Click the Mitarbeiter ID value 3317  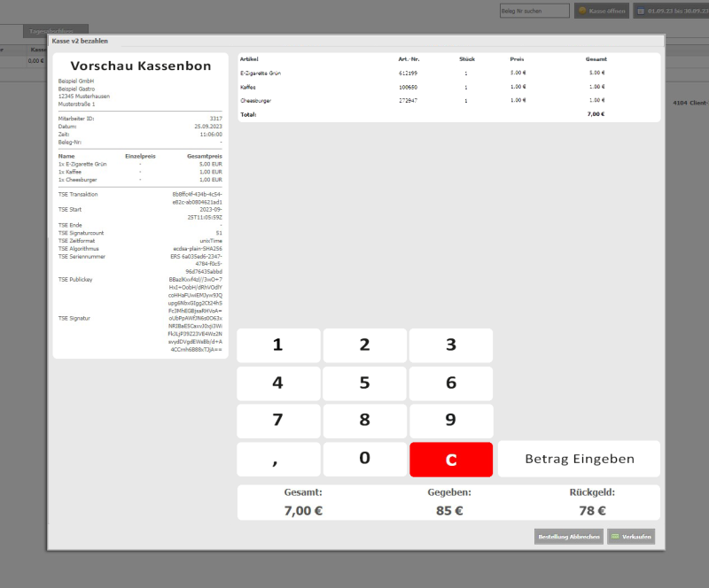click(x=215, y=119)
